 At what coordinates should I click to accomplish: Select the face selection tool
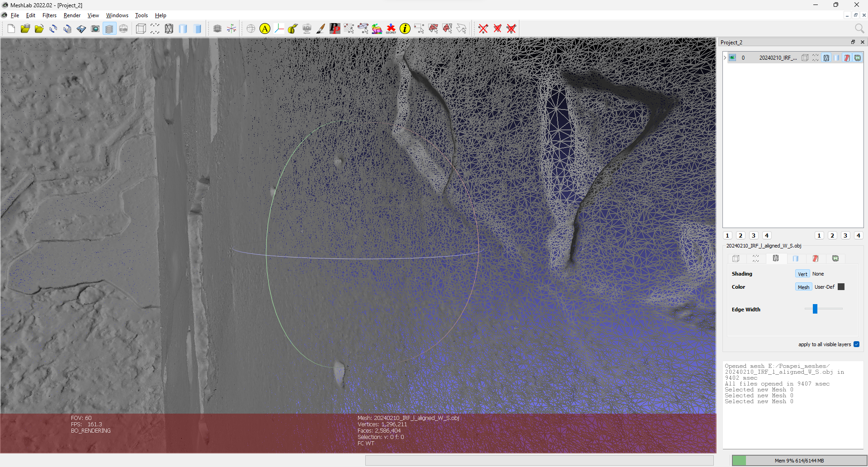pos(433,29)
